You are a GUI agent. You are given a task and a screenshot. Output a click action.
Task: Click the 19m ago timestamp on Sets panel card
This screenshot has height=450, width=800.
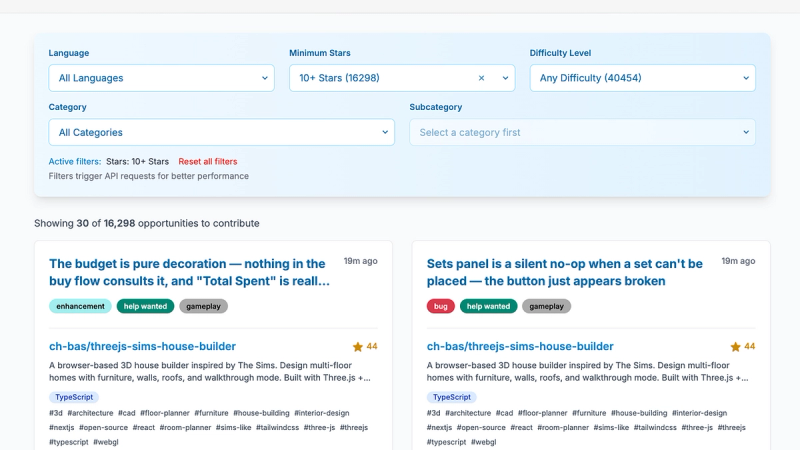738,261
